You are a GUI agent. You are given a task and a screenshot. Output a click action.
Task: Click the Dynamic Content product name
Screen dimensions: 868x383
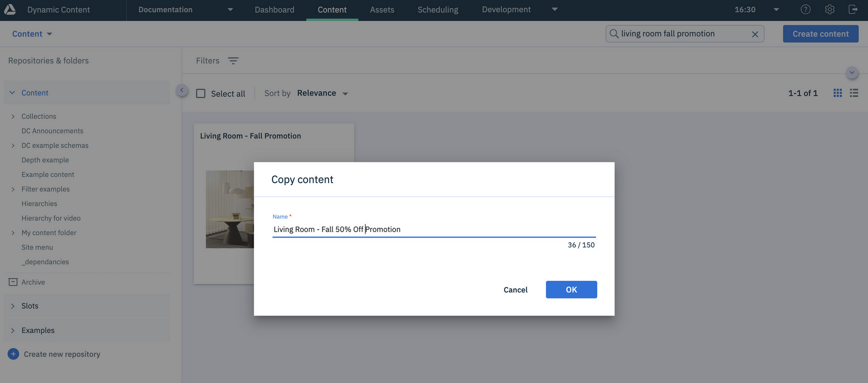[58, 10]
